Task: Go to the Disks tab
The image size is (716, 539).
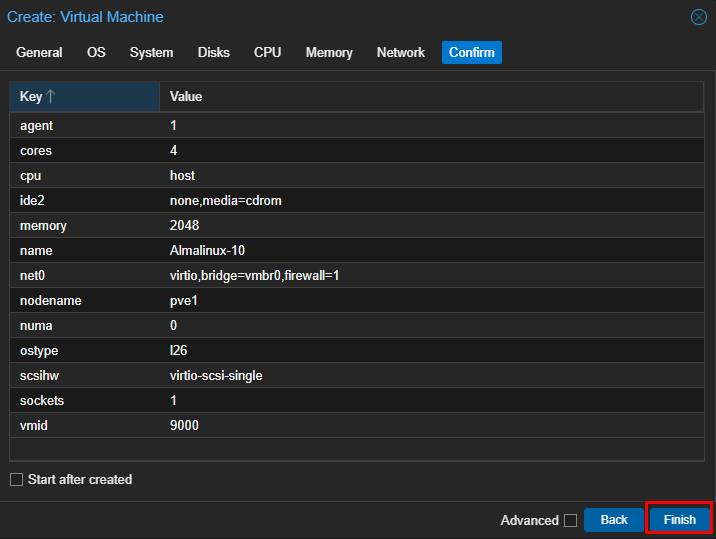Action: [214, 53]
